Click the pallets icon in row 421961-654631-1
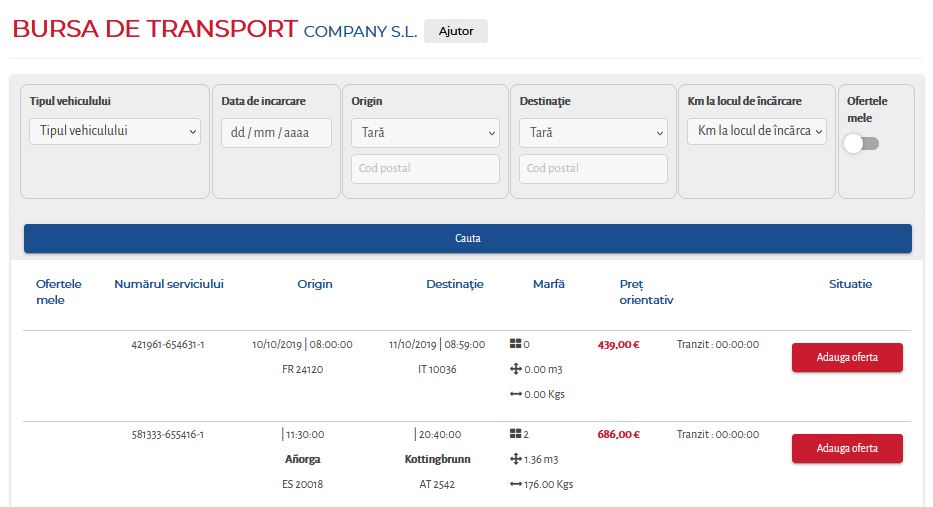Image resolution: width=933 pixels, height=507 pixels. (515, 344)
